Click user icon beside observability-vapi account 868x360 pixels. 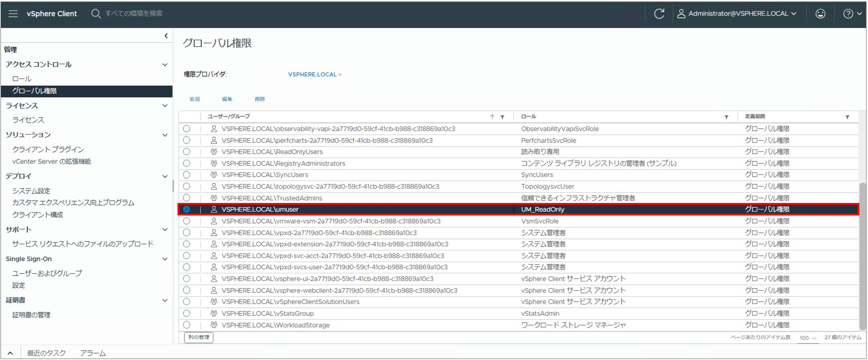coord(214,129)
